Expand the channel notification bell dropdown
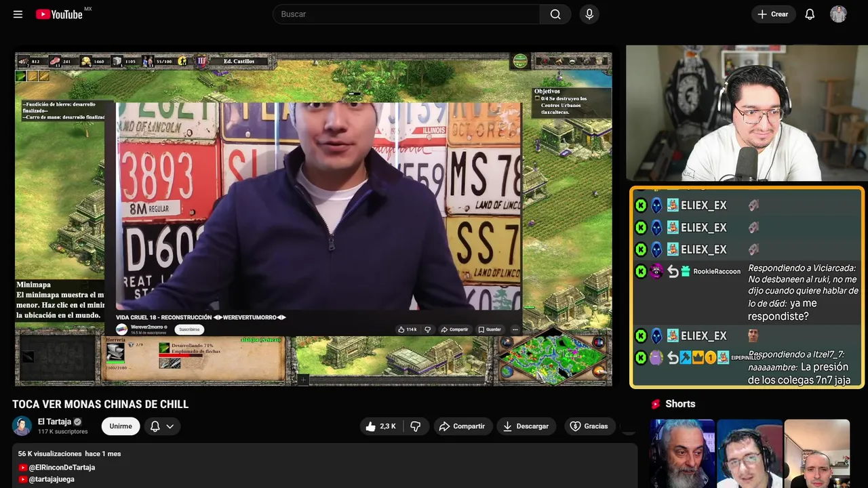868x488 pixels. (162, 426)
